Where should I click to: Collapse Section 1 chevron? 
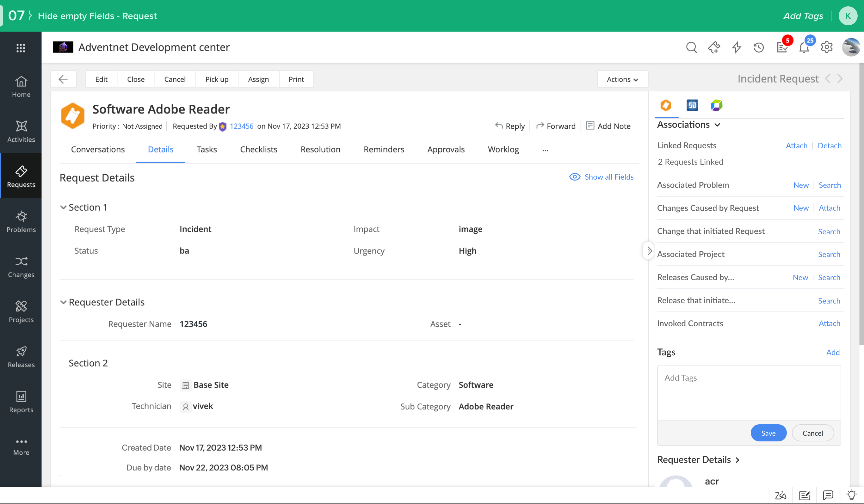coord(63,207)
